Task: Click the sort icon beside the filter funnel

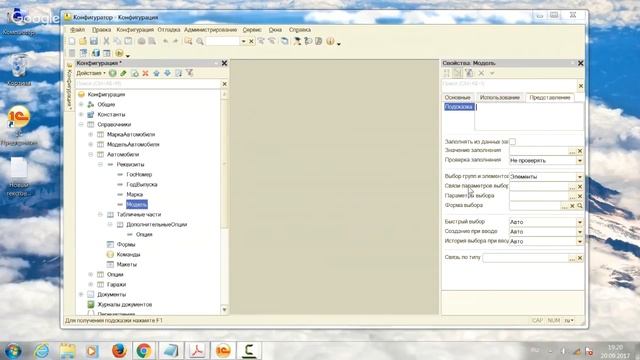Action: point(178,73)
